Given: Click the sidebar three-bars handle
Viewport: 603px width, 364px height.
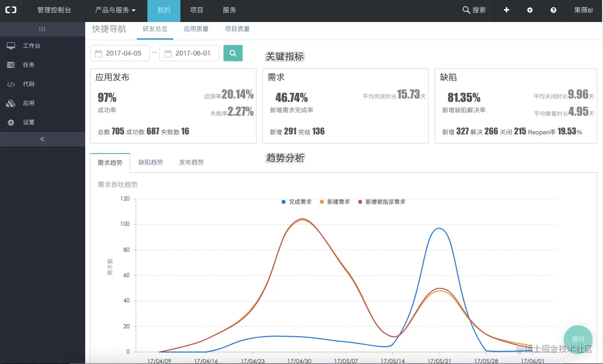Looking at the screenshot, I should pyautogui.click(x=42, y=29).
